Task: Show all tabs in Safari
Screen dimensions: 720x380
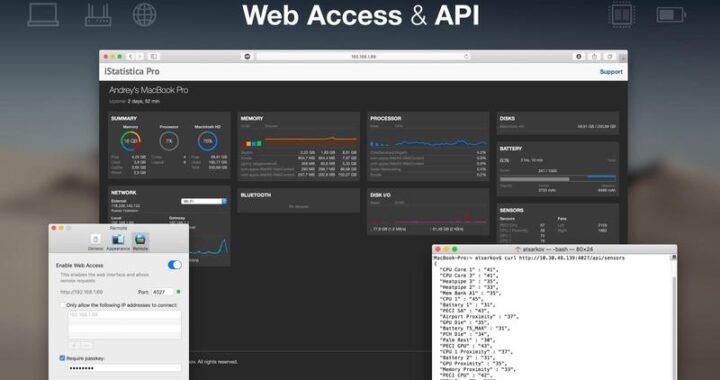Action: pyautogui.click(x=610, y=56)
